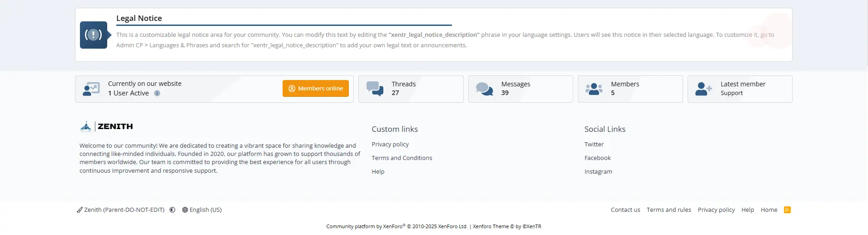The height and width of the screenshot is (235, 868).
Task: Click the Members online button
Action: [316, 89]
